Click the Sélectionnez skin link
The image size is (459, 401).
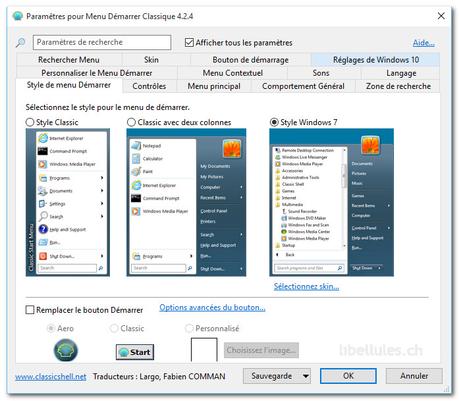306,286
